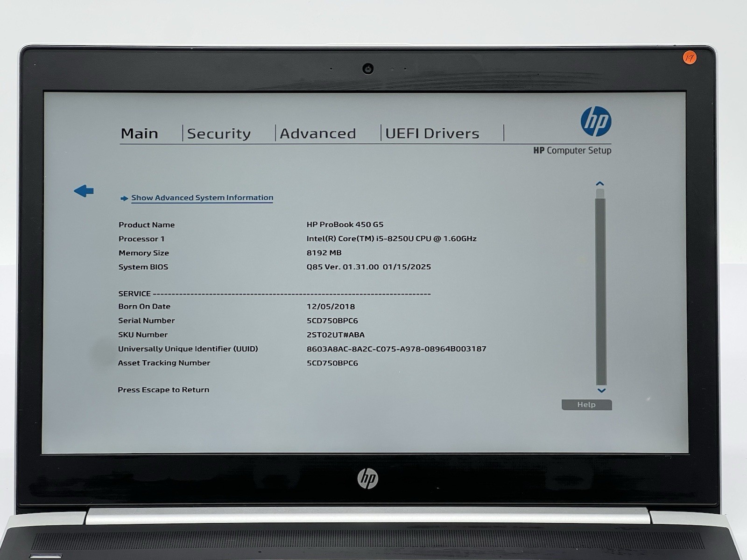Image resolution: width=747 pixels, height=560 pixels.
Task: Click Processor 1 label
Action: click(141, 239)
